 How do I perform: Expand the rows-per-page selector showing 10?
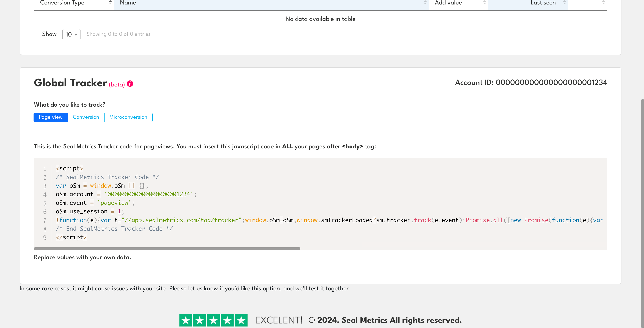pos(71,34)
